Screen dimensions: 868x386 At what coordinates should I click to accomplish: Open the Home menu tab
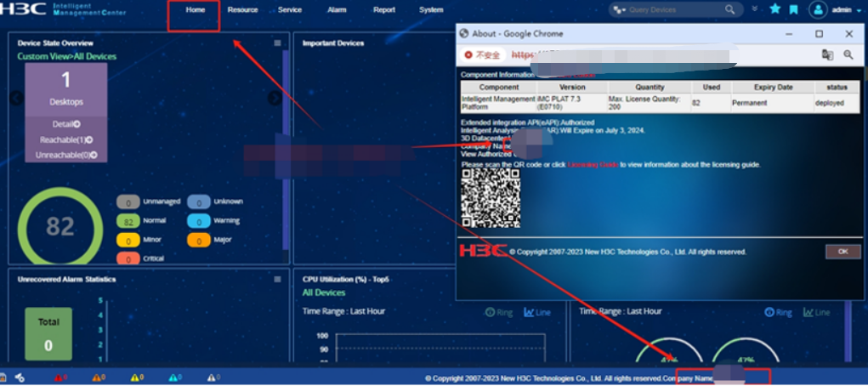pos(195,10)
